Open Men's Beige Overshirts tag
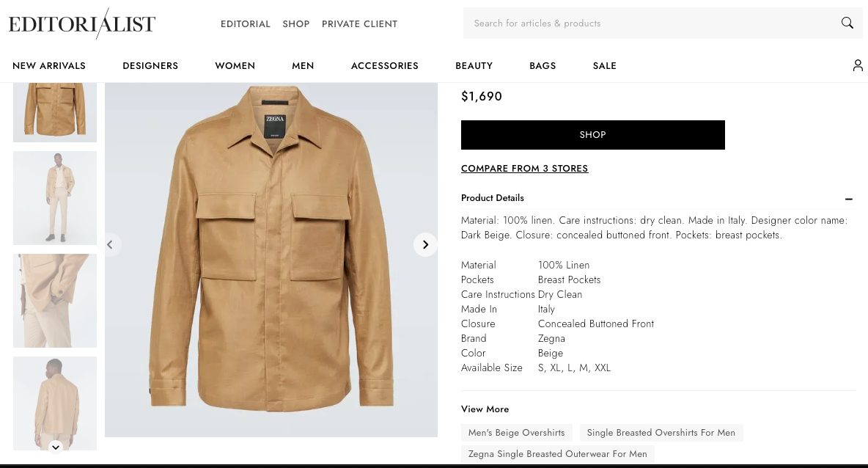The width and height of the screenshot is (868, 468). (x=516, y=433)
